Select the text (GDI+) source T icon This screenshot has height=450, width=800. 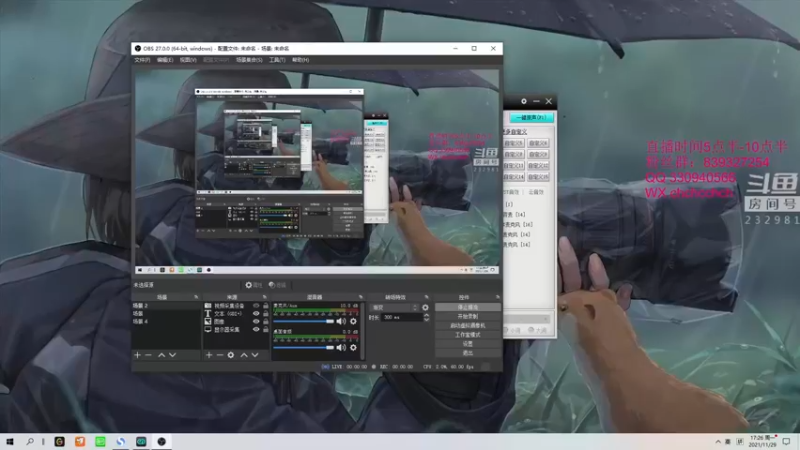(208, 313)
